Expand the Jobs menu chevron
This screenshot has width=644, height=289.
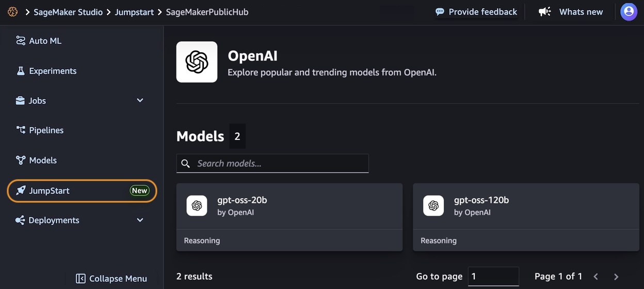tap(140, 101)
